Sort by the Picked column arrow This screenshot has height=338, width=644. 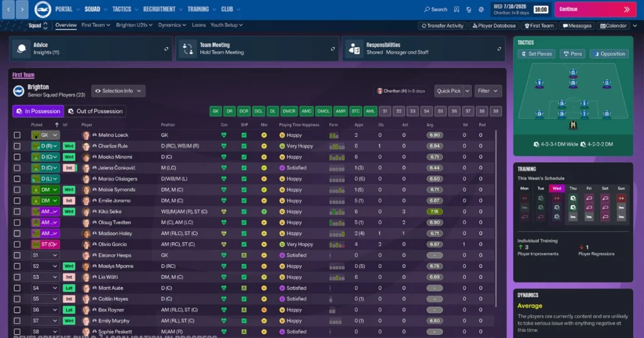pyautogui.click(x=57, y=124)
